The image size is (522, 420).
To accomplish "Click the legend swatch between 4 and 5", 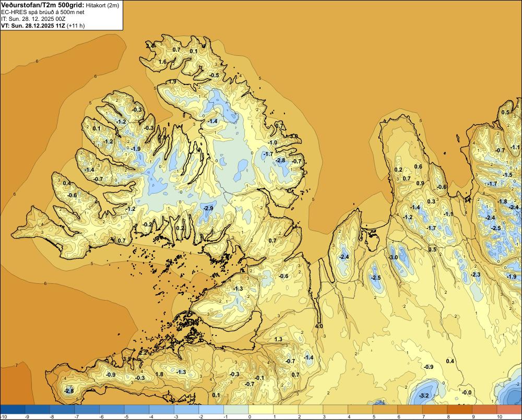I will (361, 409).
